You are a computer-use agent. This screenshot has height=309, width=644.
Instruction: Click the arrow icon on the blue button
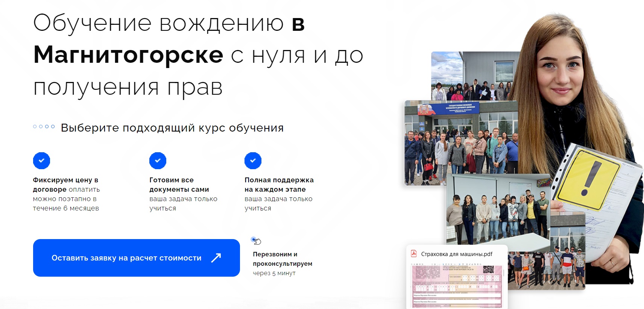216,258
